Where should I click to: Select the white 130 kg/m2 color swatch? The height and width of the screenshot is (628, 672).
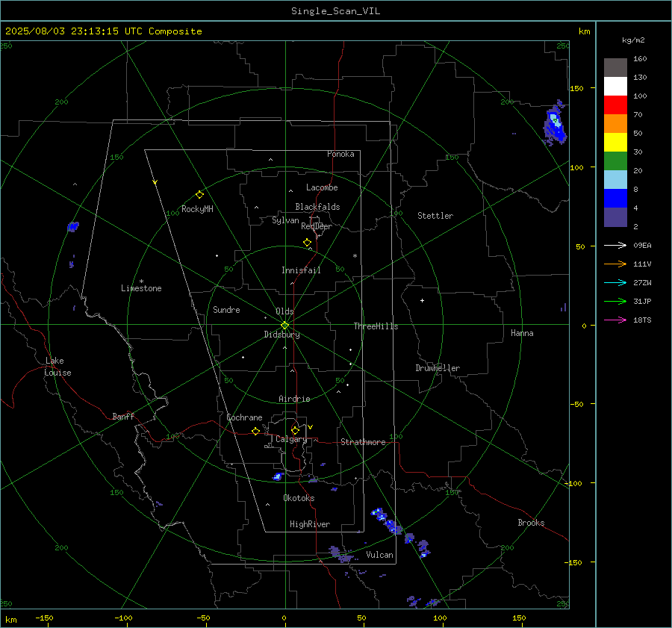tap(615, 87)
